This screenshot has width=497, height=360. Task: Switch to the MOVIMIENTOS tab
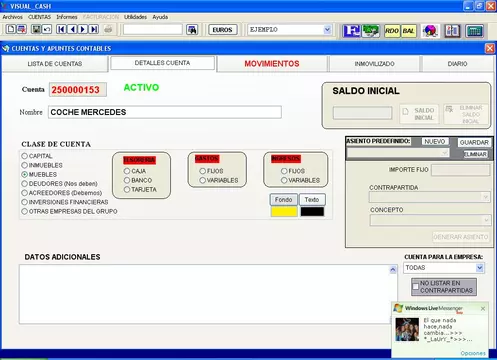click(272, 64)
